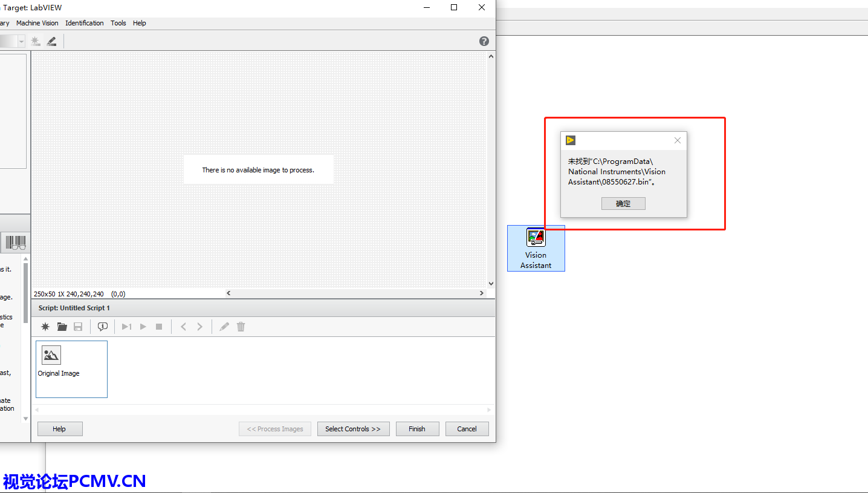Click the Save Script floppy disk icon

[x=78, y=327]
